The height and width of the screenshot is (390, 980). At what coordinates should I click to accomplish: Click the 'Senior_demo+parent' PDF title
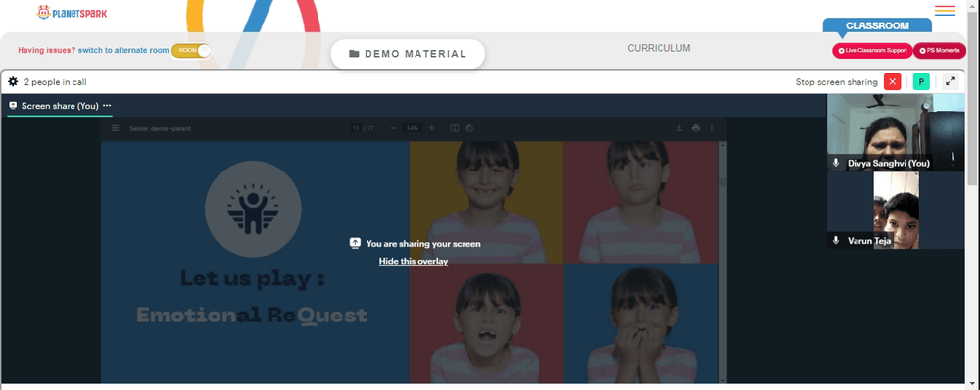click(160, 128)
